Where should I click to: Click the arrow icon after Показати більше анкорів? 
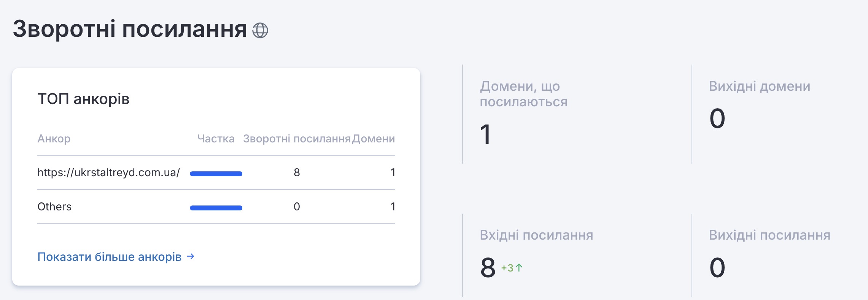pyautogui.click(x=191, y=257)
